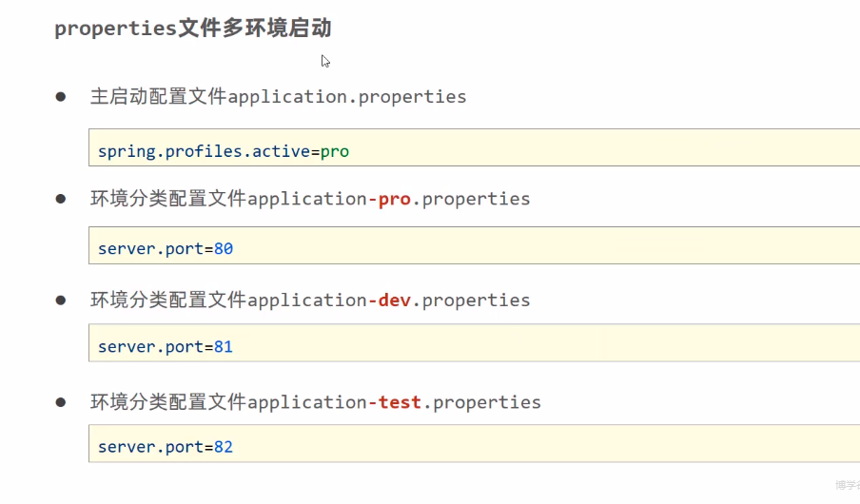Click the bullet dot before the application-test.properties line

(x=61, y=401)
